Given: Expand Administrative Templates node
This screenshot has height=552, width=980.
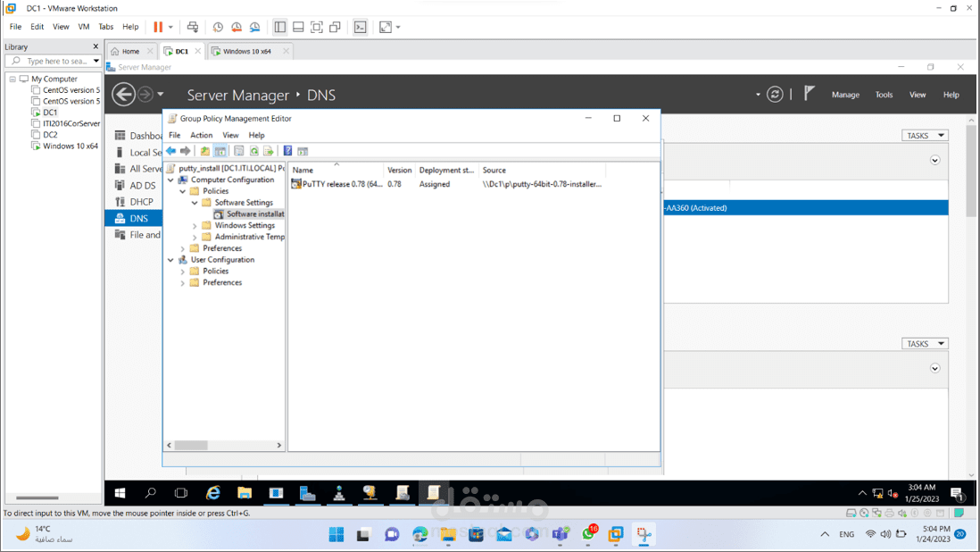Looking at the screenshot, I should (195, 238).
